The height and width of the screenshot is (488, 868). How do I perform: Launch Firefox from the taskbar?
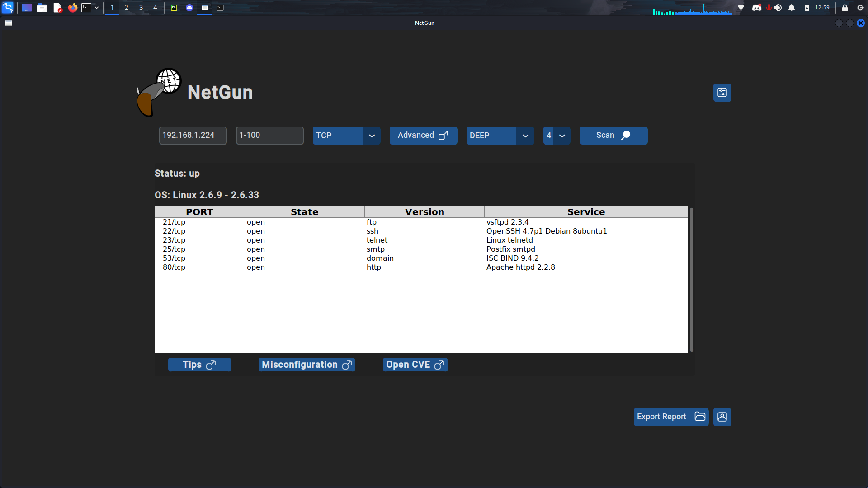pos(72,8)
